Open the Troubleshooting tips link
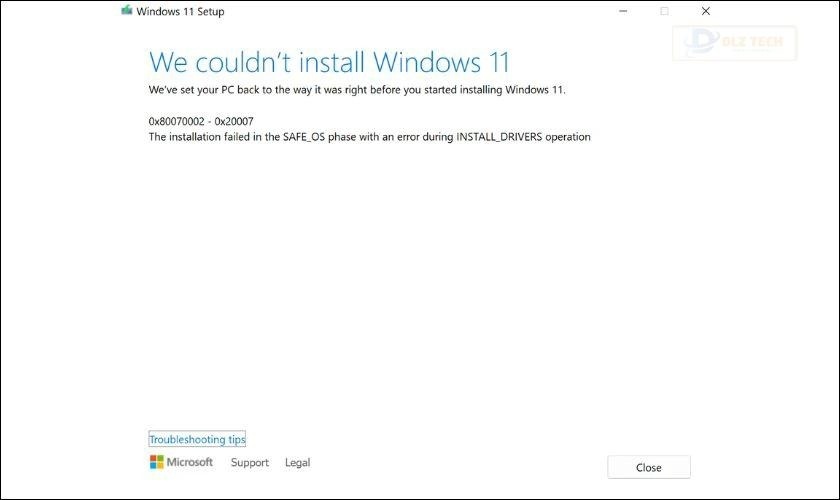Viewport: 840px width, 500px height. (197, 439)
